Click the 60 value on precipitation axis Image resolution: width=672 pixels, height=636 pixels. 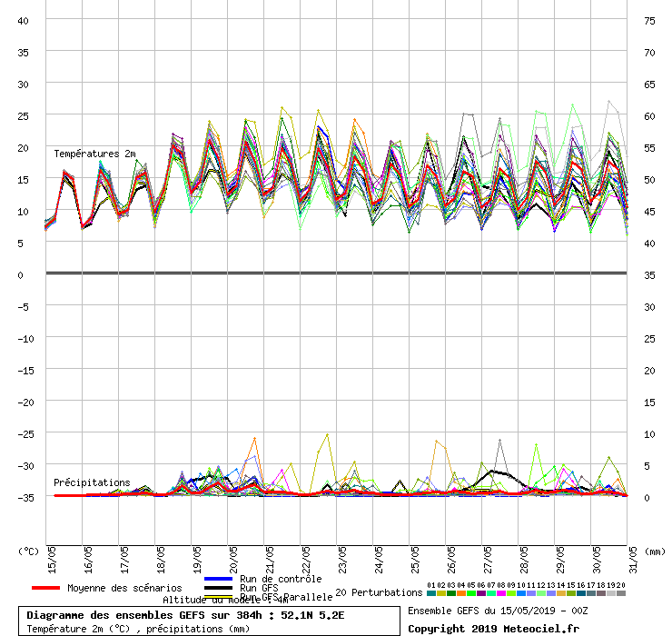pyautogui.click(x=649, y=116)
